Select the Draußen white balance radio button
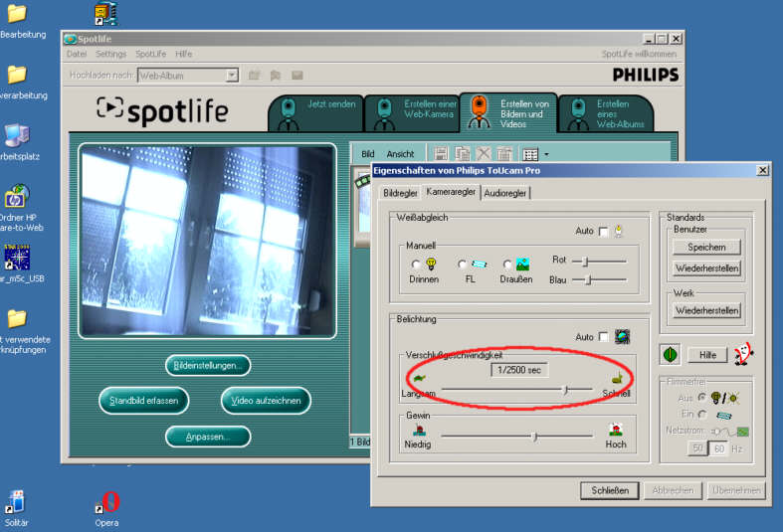Screen dimensions: 783x532 [x=507, y=265]
